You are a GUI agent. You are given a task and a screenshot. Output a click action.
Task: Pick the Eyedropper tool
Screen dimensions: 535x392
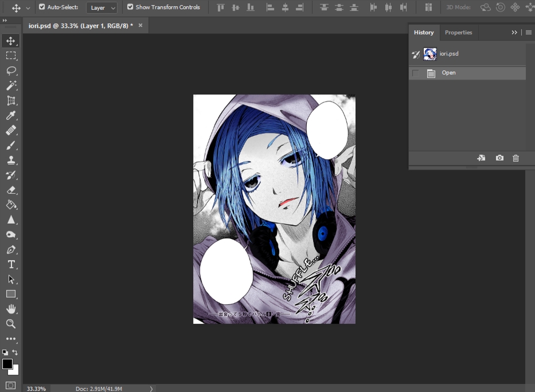click(x=11, y=116)
